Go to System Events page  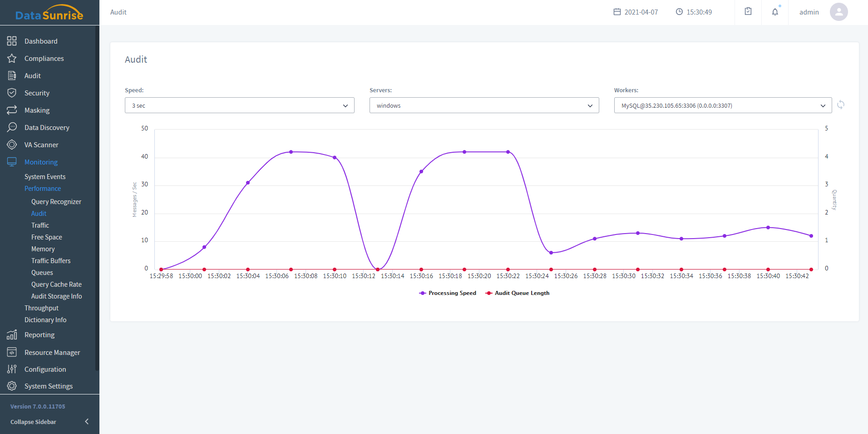pos(45,177)
